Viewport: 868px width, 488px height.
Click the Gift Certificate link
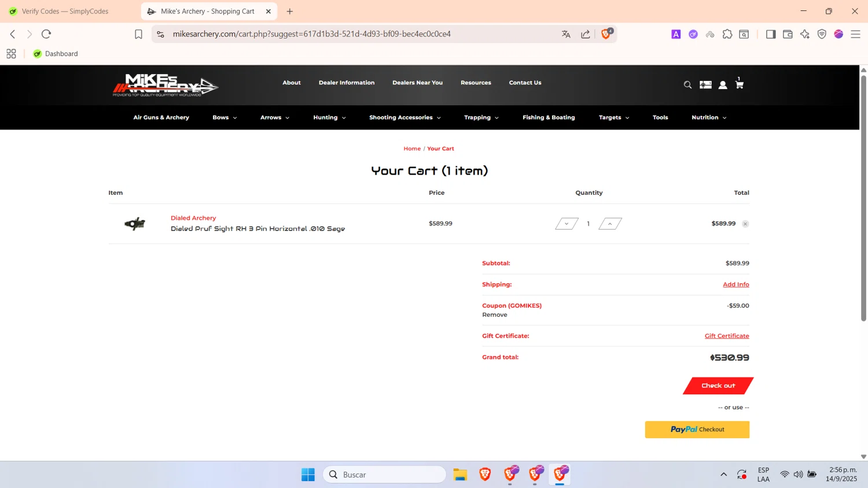pyautogui.click(x=727, y=336)
